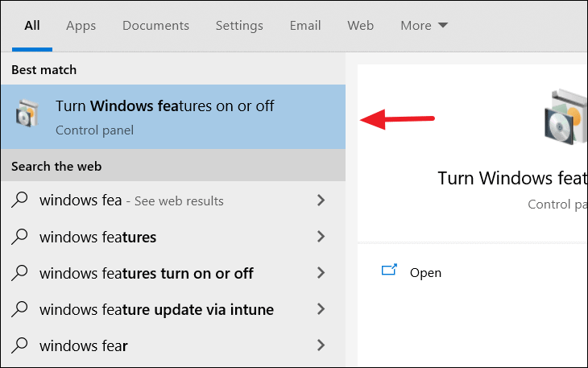Click the 'Best match' heading
Viewport: 588px width, 368px height.
point(43,70)
